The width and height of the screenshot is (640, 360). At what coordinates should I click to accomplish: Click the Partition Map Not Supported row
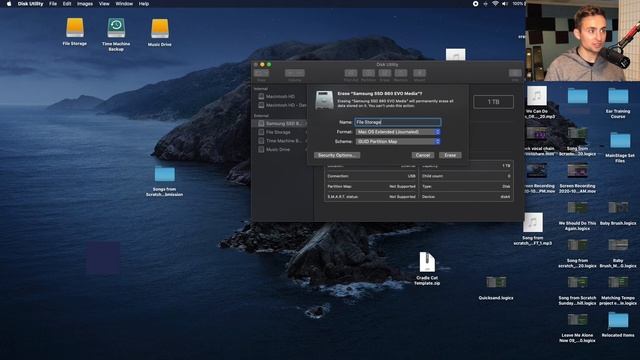coord(371,187)
